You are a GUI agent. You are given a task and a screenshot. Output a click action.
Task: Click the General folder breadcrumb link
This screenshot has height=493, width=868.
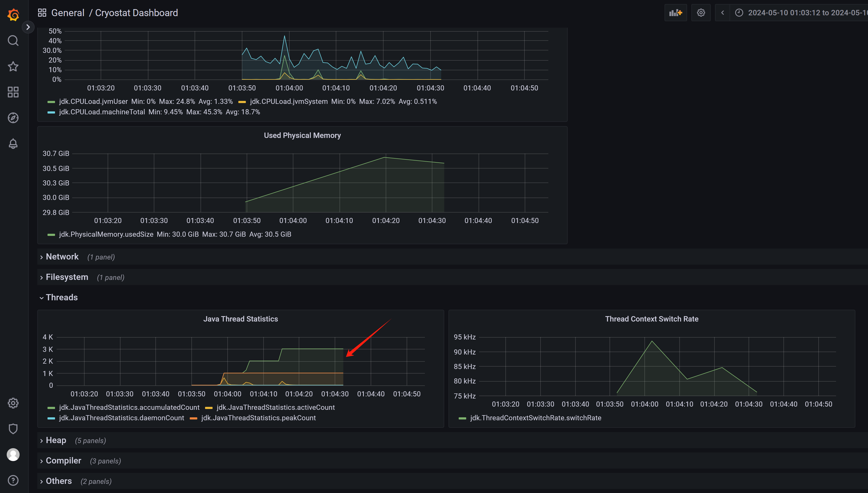tap(67, 13)
